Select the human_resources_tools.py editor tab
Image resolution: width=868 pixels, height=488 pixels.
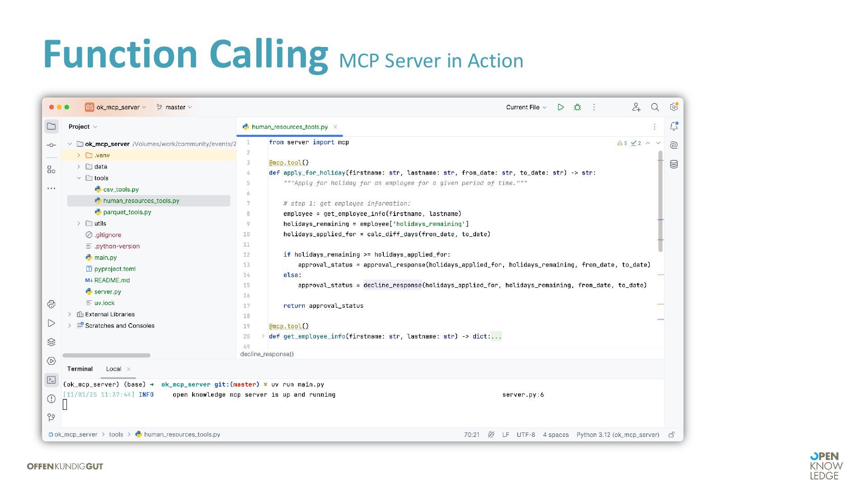(289, 127)
